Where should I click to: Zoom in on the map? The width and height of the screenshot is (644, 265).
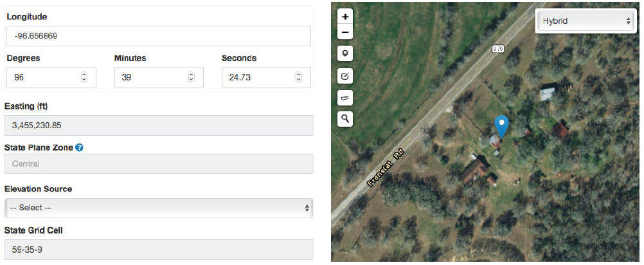(345, 17)
